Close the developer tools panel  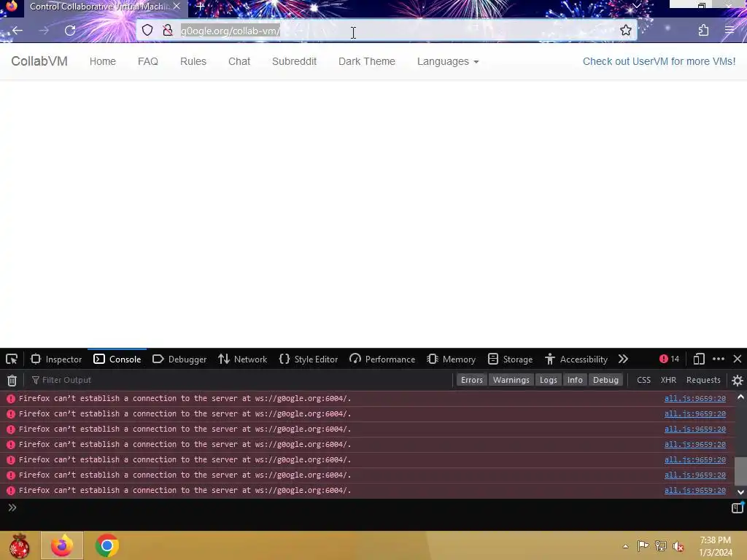(x=738, y=359)
